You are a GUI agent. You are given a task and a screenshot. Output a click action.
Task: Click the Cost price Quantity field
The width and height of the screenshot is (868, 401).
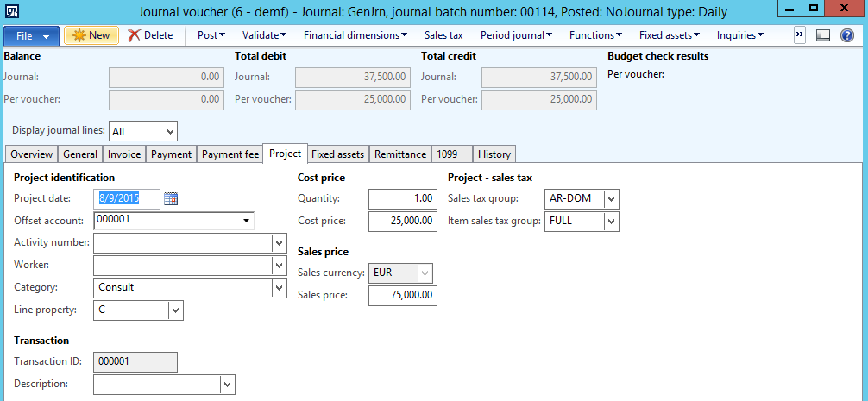click(402, 199)
